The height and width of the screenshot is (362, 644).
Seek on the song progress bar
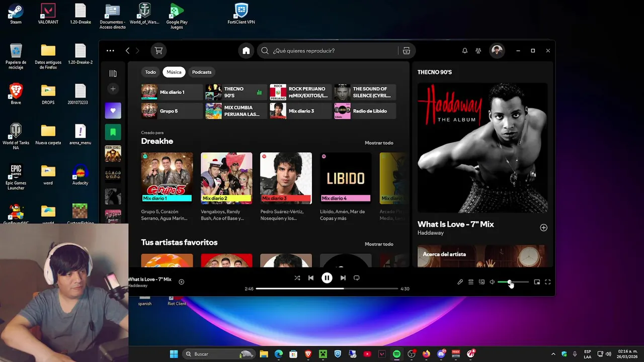(x=327, y=289)
